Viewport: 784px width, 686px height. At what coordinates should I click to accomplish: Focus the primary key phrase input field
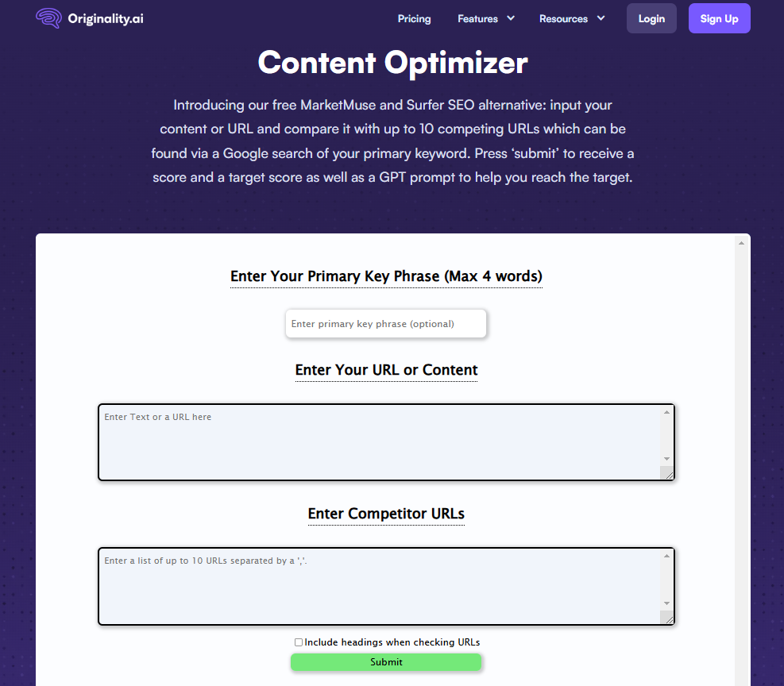coord(386,324)
